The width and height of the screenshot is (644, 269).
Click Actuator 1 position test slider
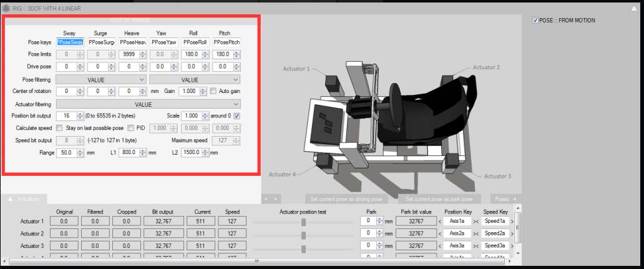[303, 222]
